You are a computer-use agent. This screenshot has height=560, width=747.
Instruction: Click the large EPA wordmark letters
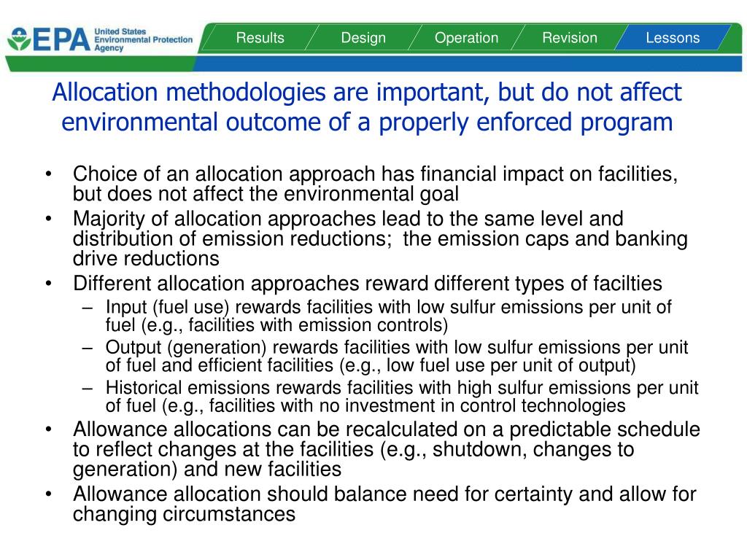61,39
